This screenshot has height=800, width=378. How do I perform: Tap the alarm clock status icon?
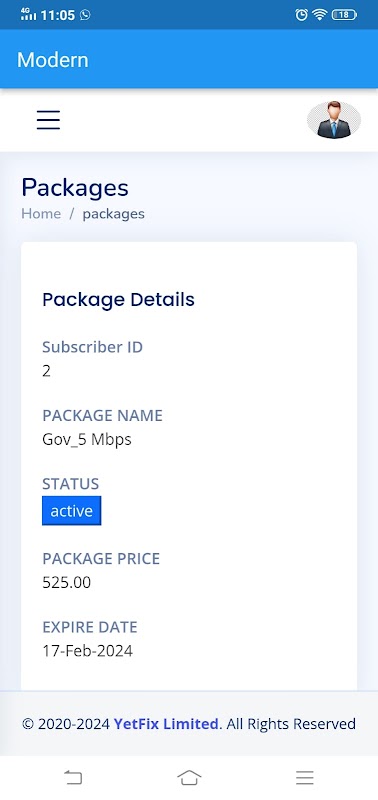point(301,15)
